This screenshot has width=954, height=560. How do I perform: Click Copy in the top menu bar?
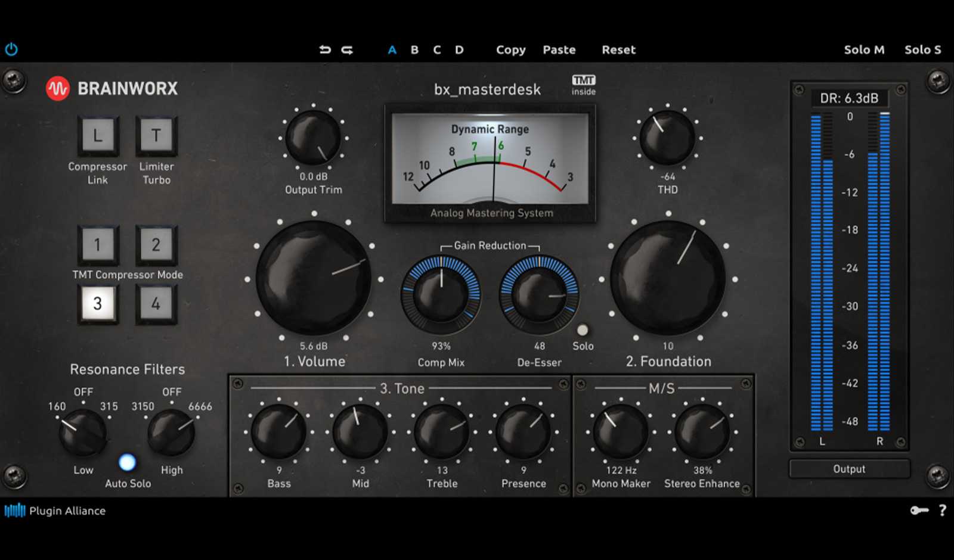tap(510, 50)
